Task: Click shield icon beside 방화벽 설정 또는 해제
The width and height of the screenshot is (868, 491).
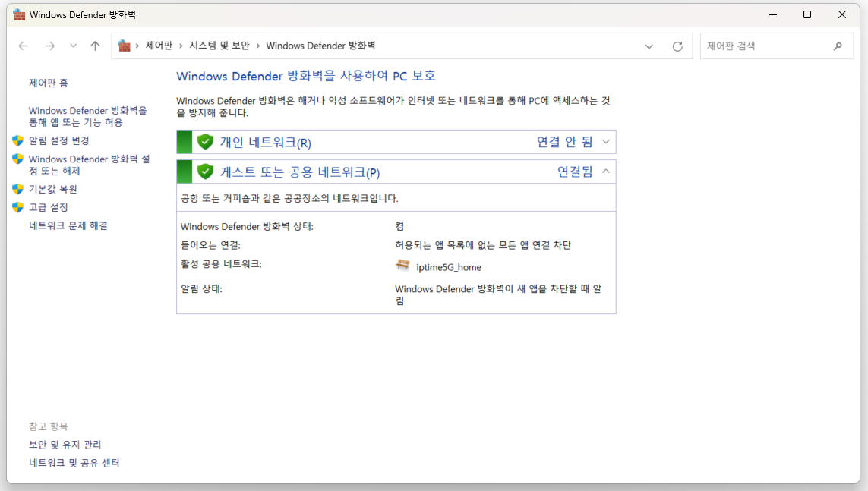Action: tap(17, 159)
